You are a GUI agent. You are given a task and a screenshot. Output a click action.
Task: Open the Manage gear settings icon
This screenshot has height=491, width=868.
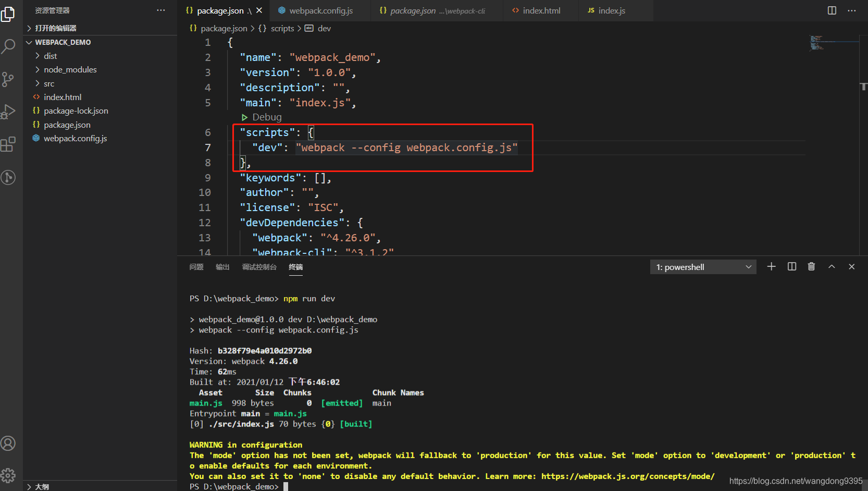coord(8,475)
